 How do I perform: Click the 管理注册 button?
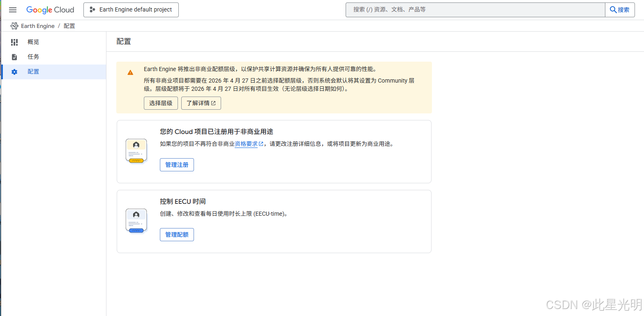pyautogui.click(x=177, y=164)
